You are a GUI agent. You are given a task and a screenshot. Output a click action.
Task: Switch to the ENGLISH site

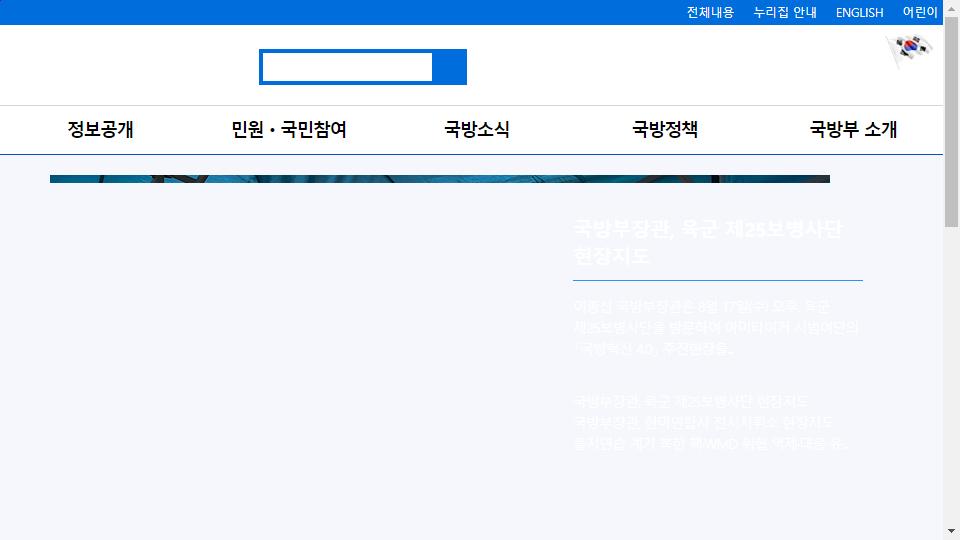859,12
